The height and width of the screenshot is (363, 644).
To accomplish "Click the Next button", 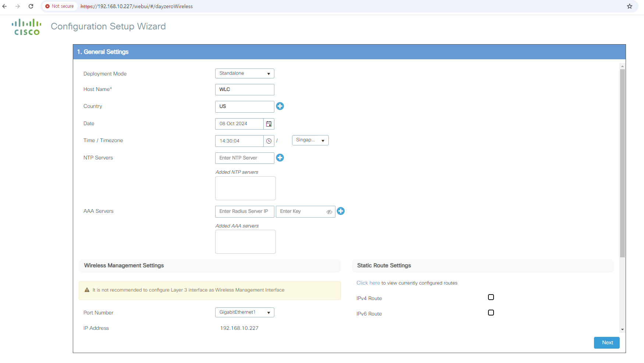I will pyautogui.click(x=607, y=343).
